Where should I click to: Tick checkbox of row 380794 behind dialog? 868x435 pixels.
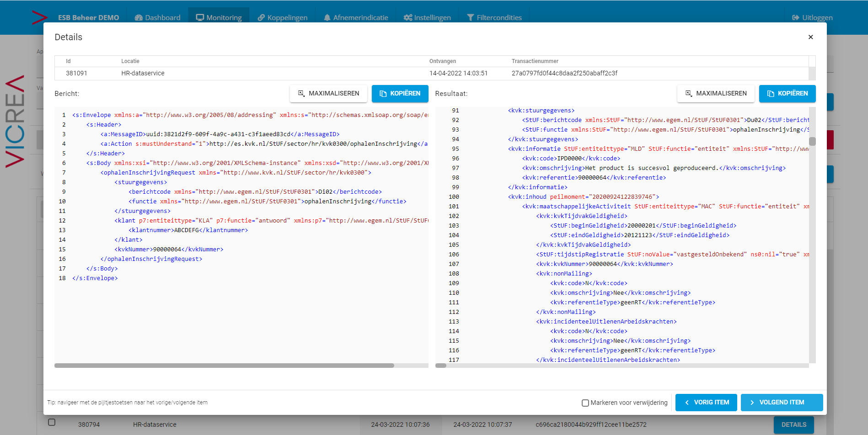point(52,422)
